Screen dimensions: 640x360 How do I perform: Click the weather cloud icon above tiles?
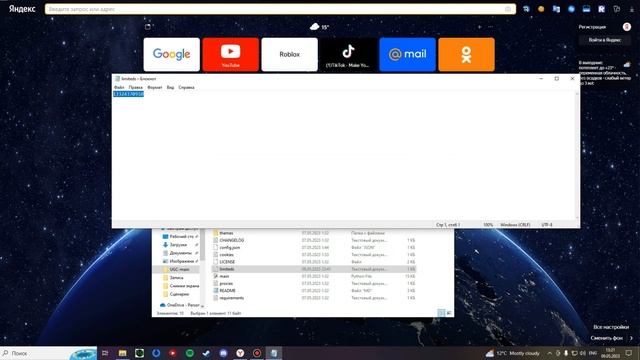(314, 27)
